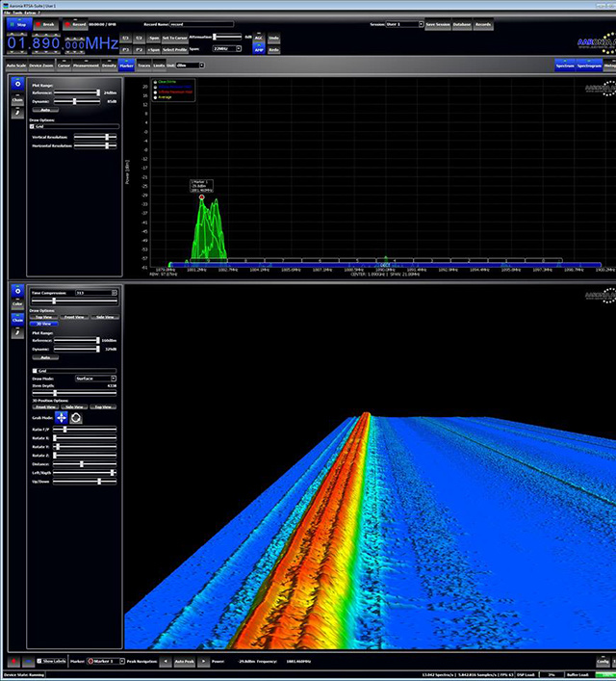
Task: Select Grab Mode move arrows icon
Action: (62, 418)
